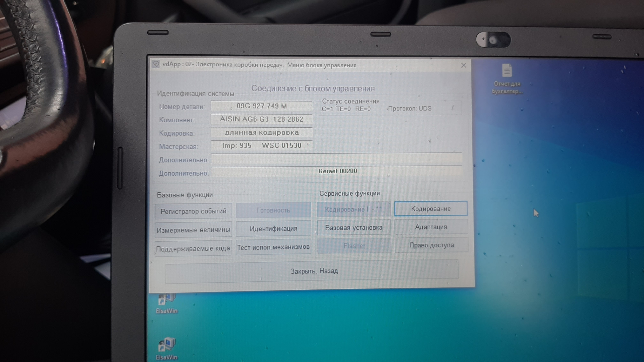Click the Адаптация button
Screen dimensions: 644x362
coord(431,227)
